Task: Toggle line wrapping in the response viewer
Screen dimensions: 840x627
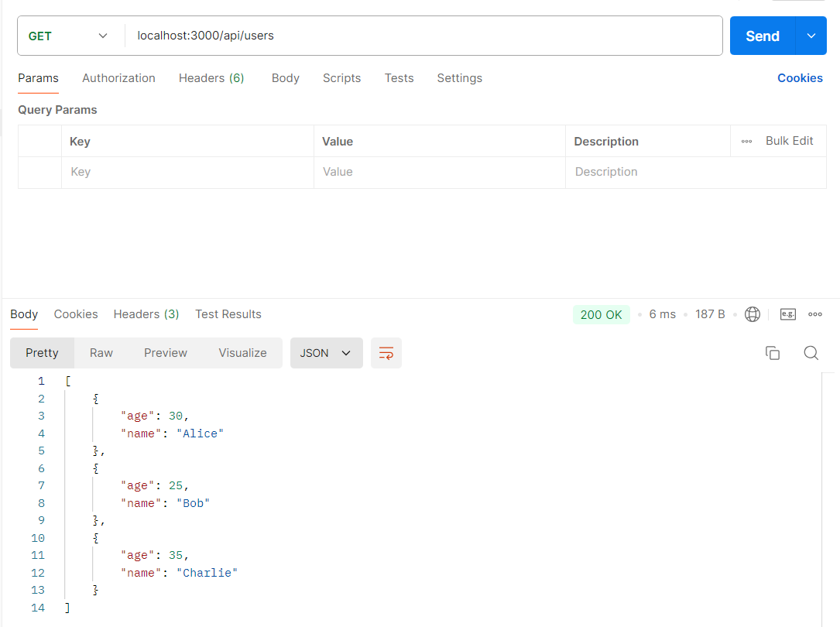Action: click(386, 352)
